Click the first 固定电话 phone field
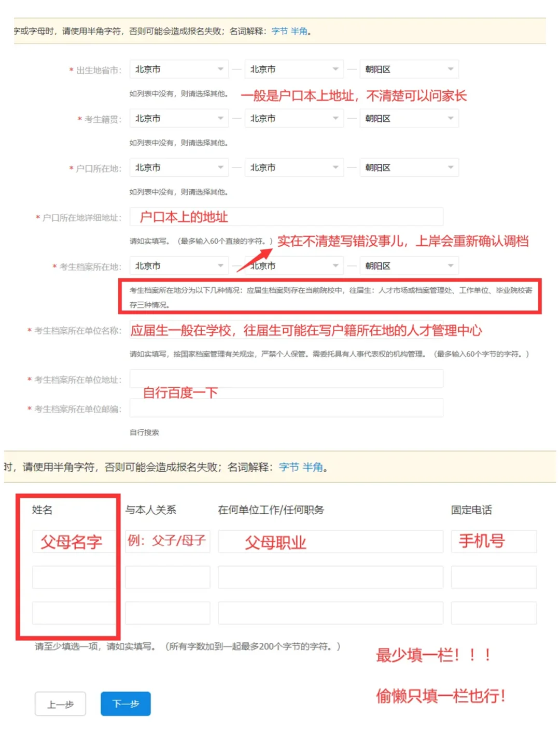 (493, 541)
